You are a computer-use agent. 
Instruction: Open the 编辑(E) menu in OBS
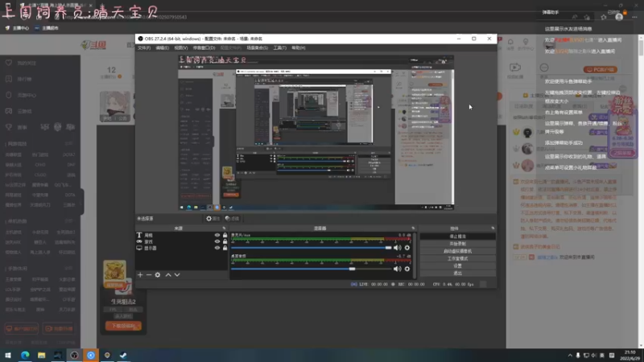(x=163, y=48)
